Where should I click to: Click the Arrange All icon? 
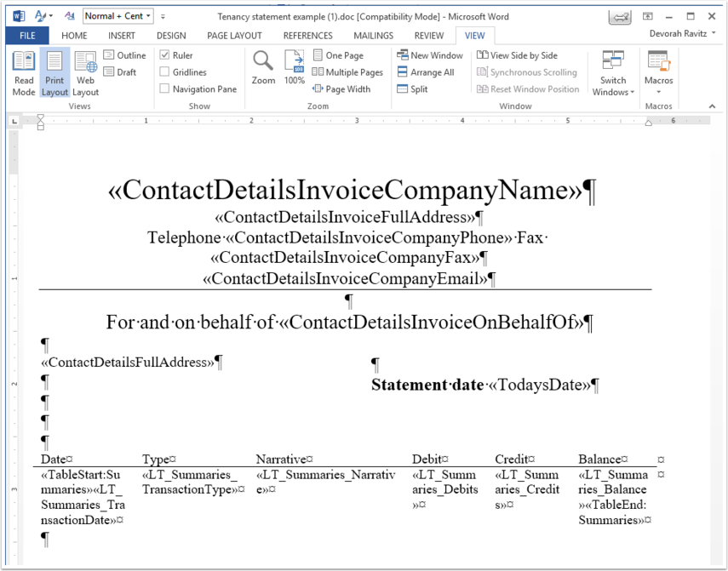pos(402,71)
